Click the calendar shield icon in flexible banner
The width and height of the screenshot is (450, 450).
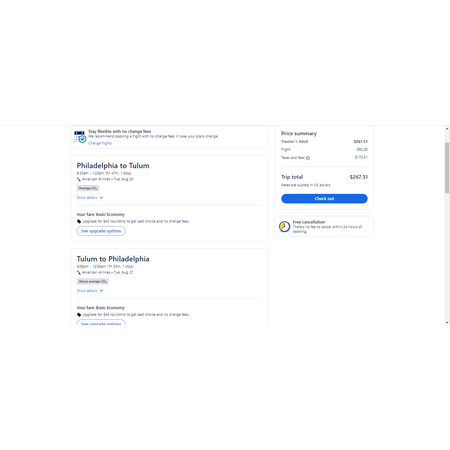pyautogui.click(x=80, y=137)
